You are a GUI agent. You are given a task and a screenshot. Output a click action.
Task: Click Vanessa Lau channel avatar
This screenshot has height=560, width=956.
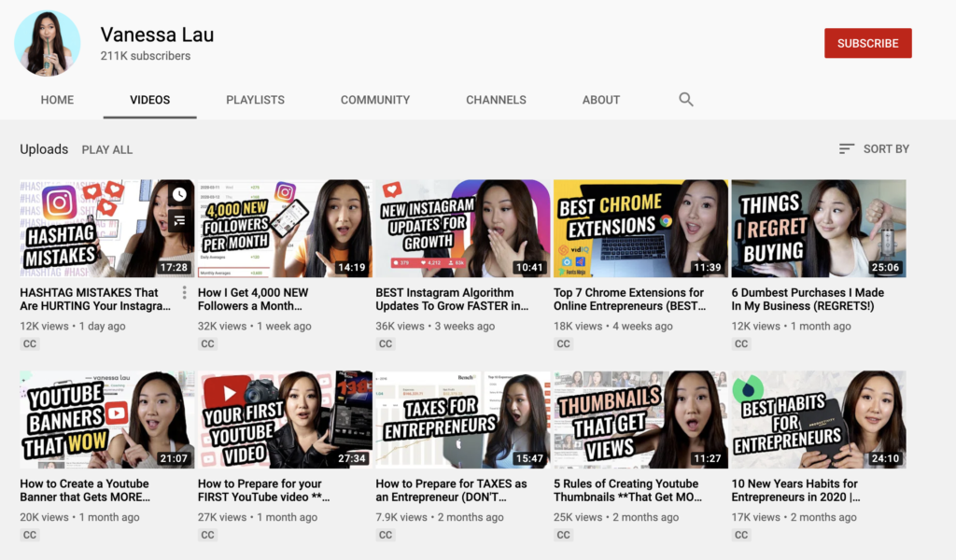(48, 43)
